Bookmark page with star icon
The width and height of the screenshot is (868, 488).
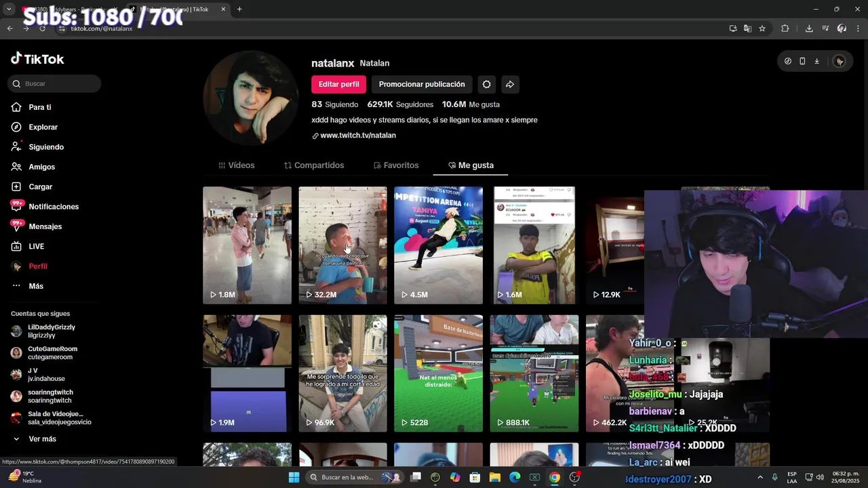point(762,28)
